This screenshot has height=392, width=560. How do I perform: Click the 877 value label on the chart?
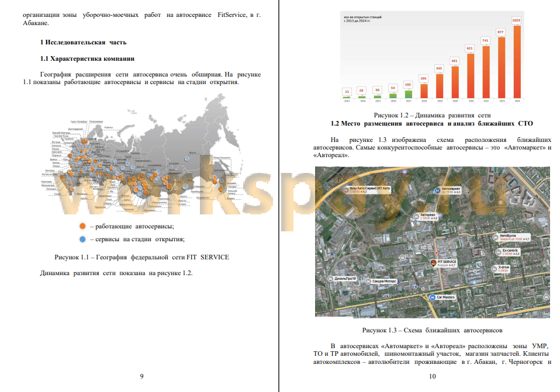(501, 32)
